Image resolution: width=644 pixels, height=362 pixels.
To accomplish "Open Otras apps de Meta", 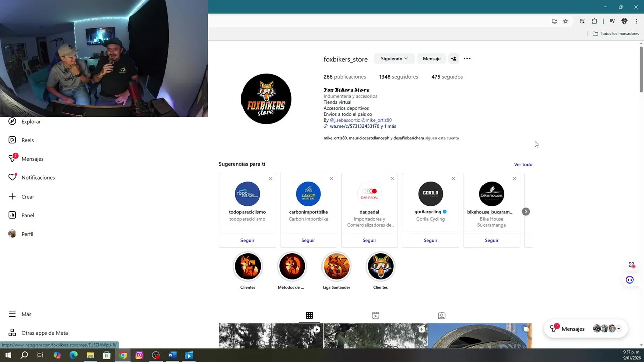I will (38, 333).
